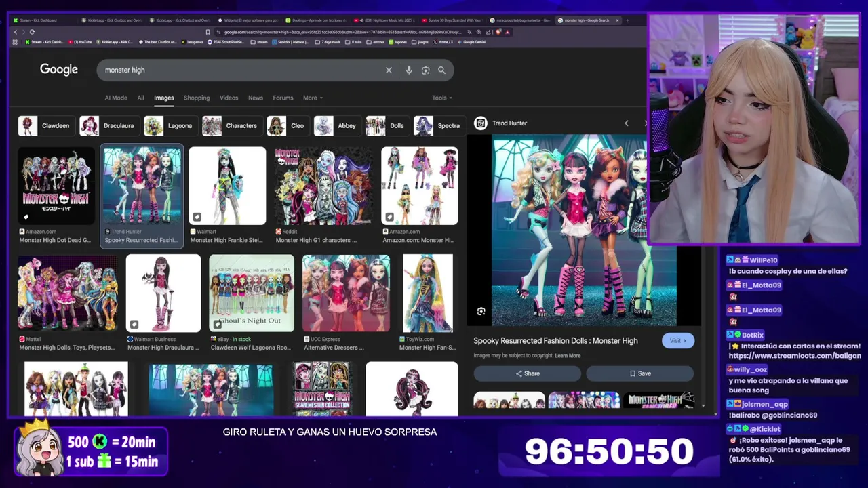Open Clawdeen Wolf Lagoona eBay thumbnail
This screenshot has height=488, width=868.
252,293
